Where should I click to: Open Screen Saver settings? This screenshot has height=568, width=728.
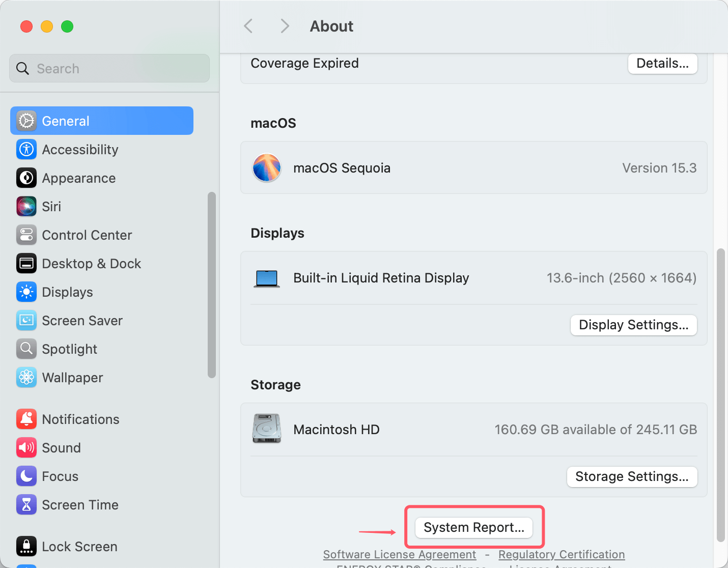26,320
